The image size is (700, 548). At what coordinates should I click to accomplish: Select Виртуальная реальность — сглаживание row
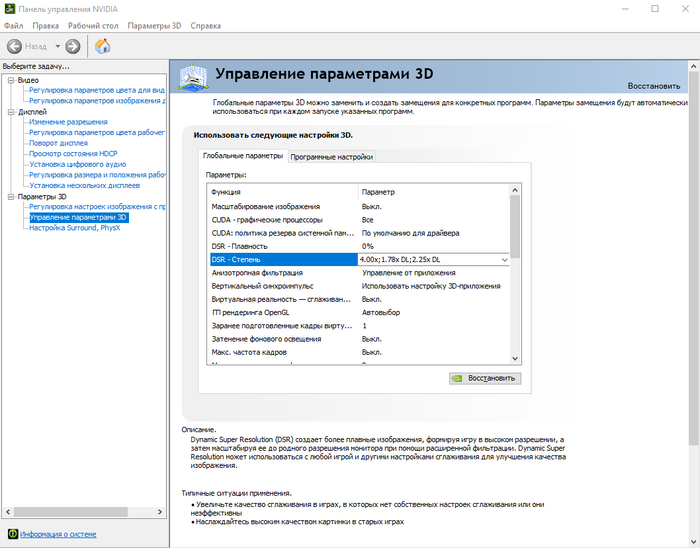359,299
